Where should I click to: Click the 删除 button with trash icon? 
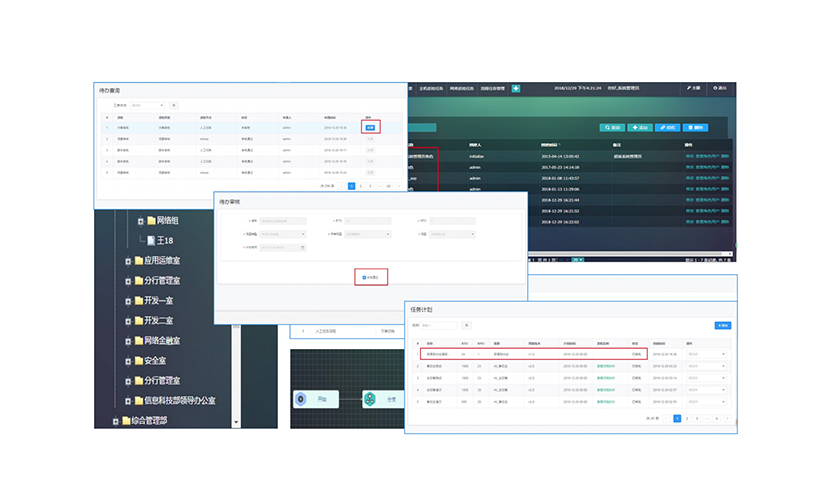pos(694,128)
